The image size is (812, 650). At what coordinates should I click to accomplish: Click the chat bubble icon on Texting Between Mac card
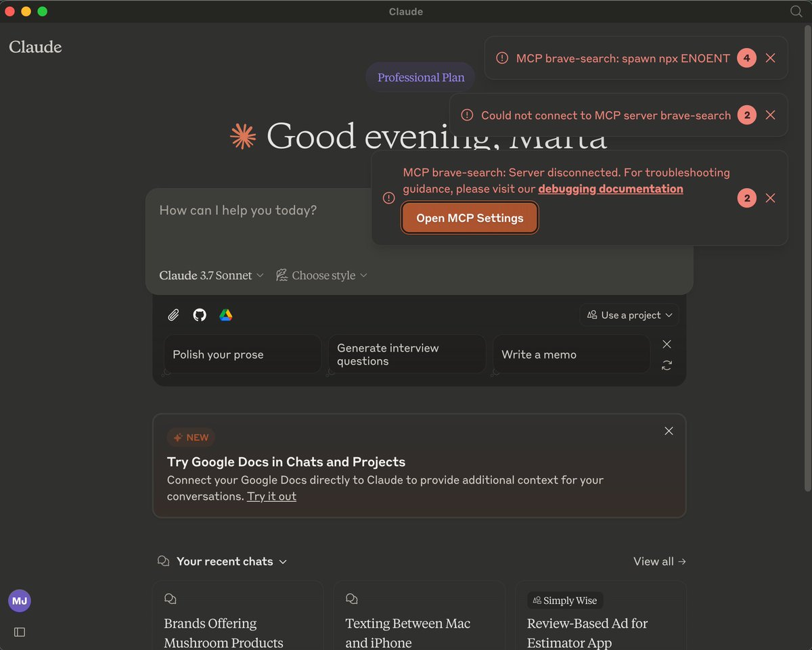pos(351,599)
